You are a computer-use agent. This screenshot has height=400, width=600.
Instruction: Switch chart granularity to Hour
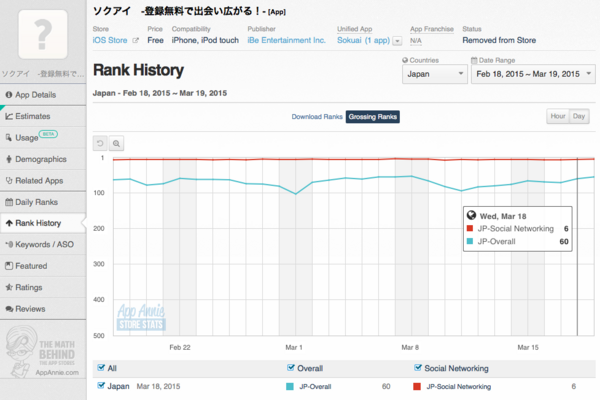coord(558,116)
